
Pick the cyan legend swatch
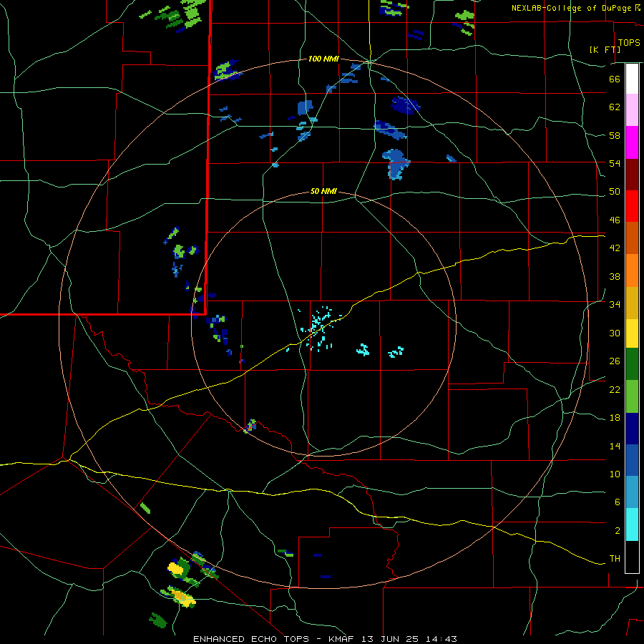pyautogui.click(x=632, y=525)
